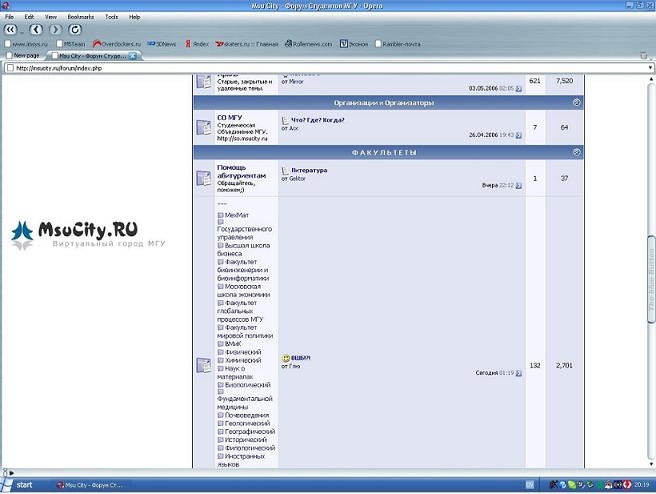This screenshot has width=656, height=494.
Task: Open the Bookmarks menu
Action: tap(79, 17)
